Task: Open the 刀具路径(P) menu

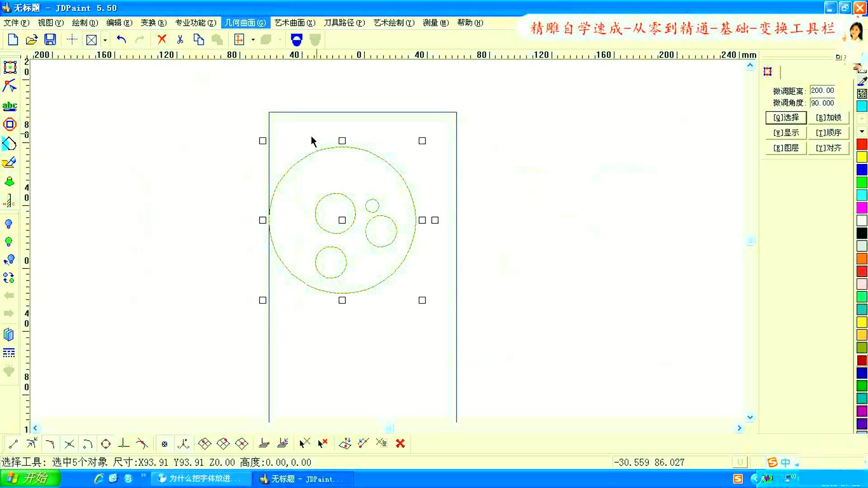Action: [344, 23]
